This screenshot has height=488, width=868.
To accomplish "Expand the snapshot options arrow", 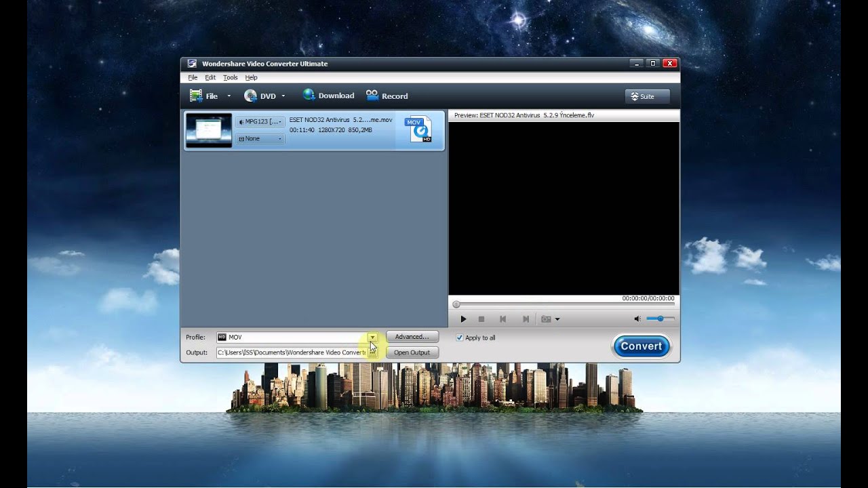I will point(557,319).
